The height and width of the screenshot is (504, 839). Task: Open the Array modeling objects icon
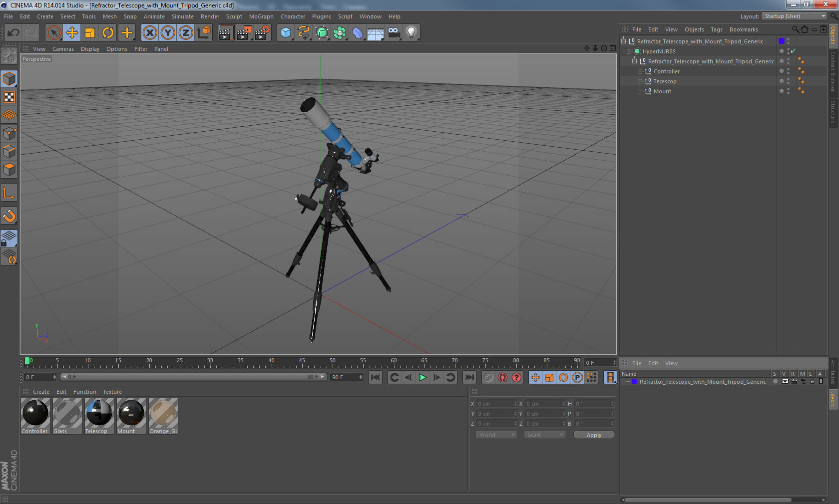point(340,33)
